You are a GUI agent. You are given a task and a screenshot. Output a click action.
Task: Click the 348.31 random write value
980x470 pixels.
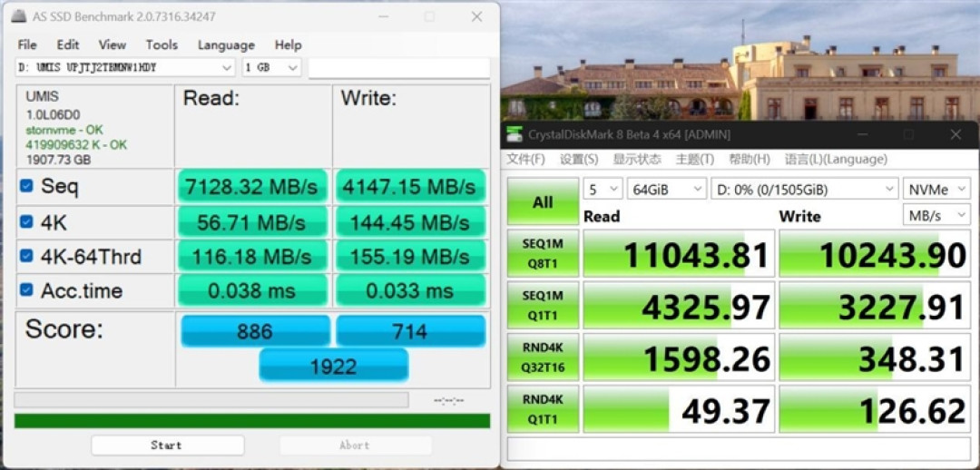875,357
